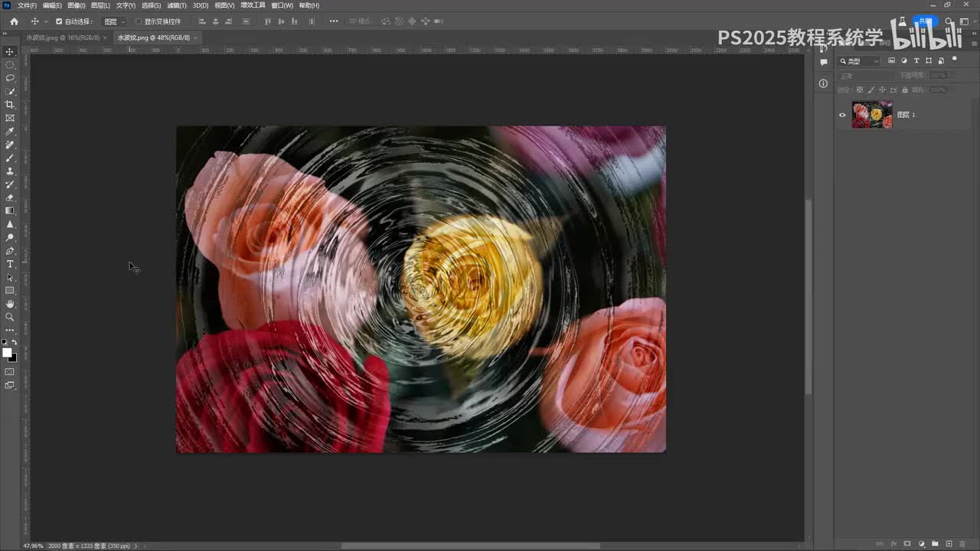Filter layers by adjustment layer type

point(903,60)
